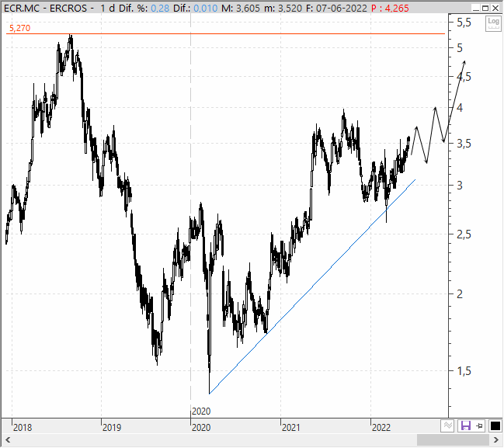Image resolution: width=504 pixels, height=448 pixels.
Task: Minimize the ERCROS chart window
Action: (x=476, y=8)
